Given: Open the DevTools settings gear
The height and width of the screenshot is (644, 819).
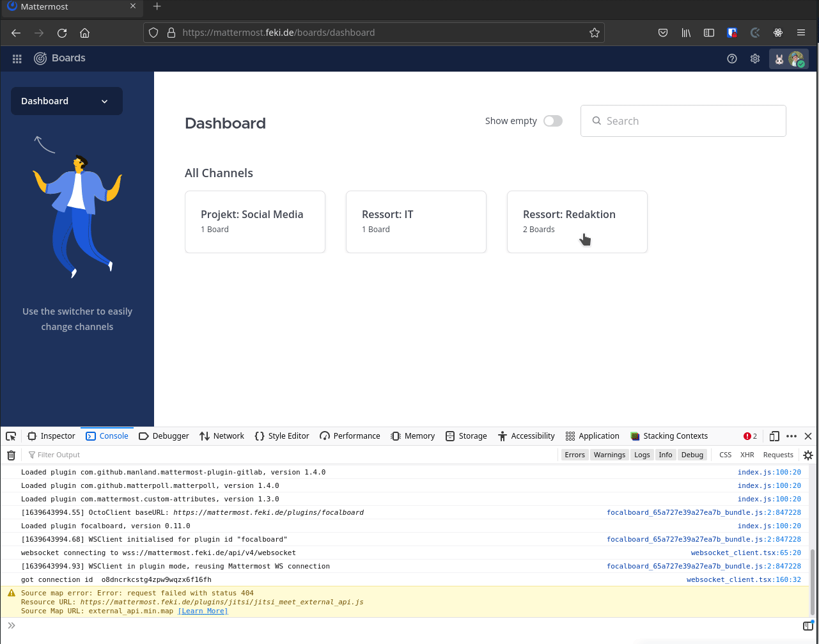Looking at the screenshot, I should click(807, 455).
